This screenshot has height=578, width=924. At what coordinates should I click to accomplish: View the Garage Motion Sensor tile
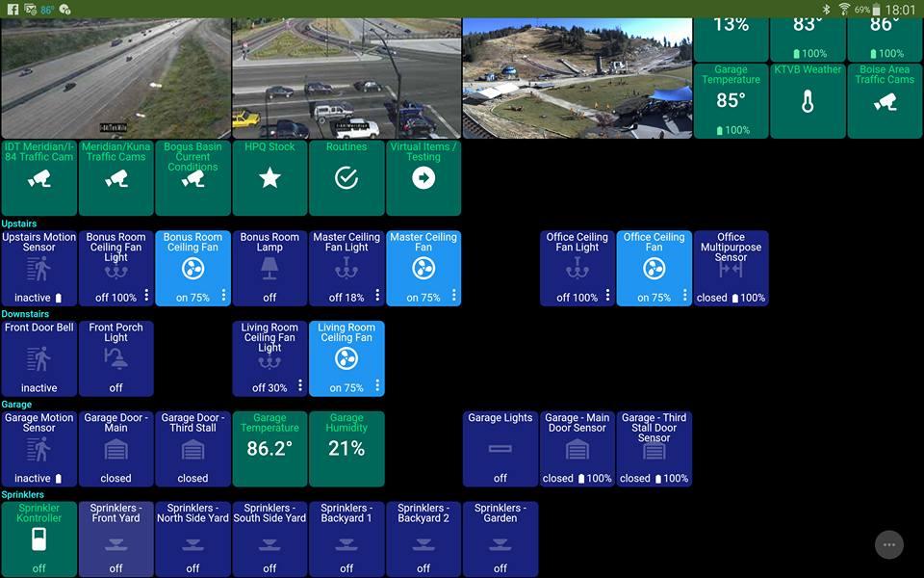[38, 449]
